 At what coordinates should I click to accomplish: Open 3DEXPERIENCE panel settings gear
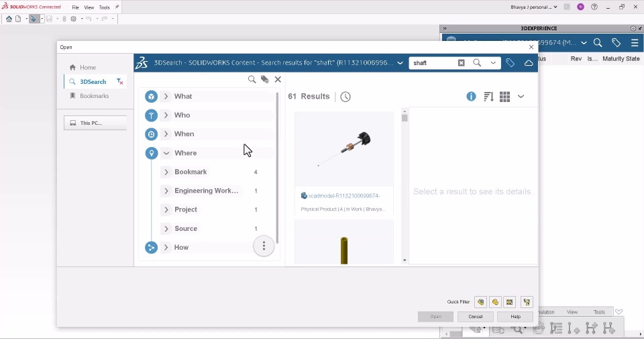point(633,28)
